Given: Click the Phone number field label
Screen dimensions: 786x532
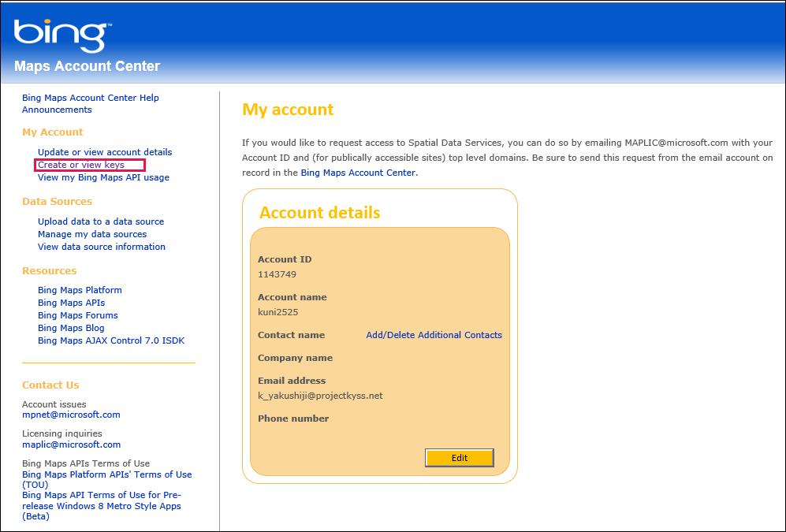Looking at the screenshot, I should [x=293, y=419].
